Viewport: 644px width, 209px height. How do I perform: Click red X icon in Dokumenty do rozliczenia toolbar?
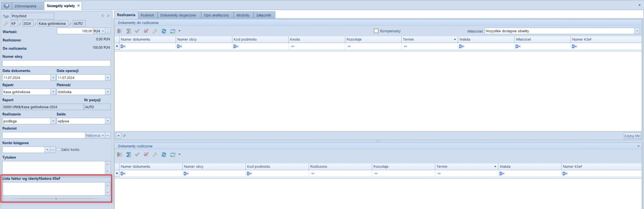[x=146, y=31]
